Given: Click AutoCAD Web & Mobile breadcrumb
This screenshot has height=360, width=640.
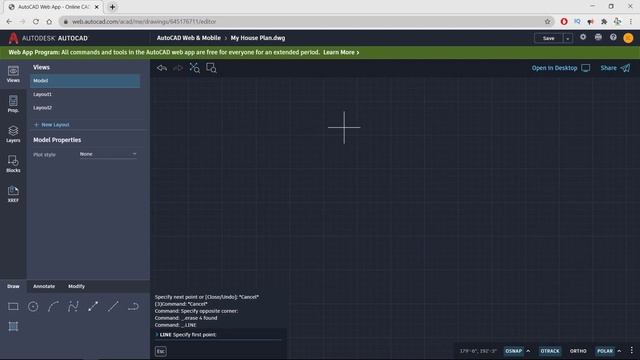Looking at the screenshot, I should click(189, 38).
